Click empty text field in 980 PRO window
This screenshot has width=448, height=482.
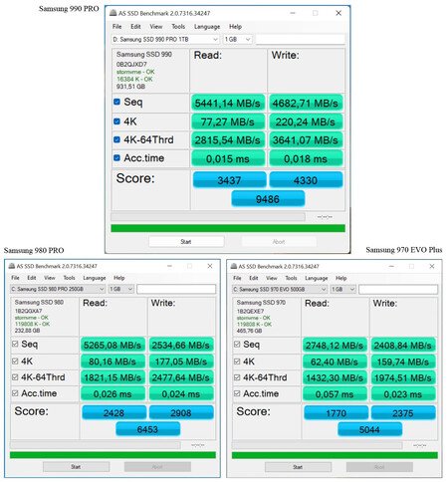click(176, 289)
